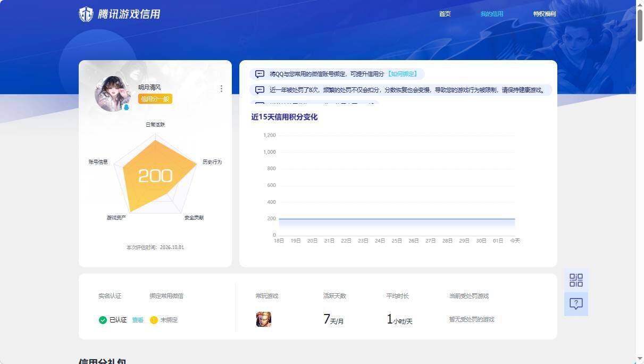Open 特权福利 in the top navigation
The width and height of the screenshot is (644, 364).
coord(545,14)
